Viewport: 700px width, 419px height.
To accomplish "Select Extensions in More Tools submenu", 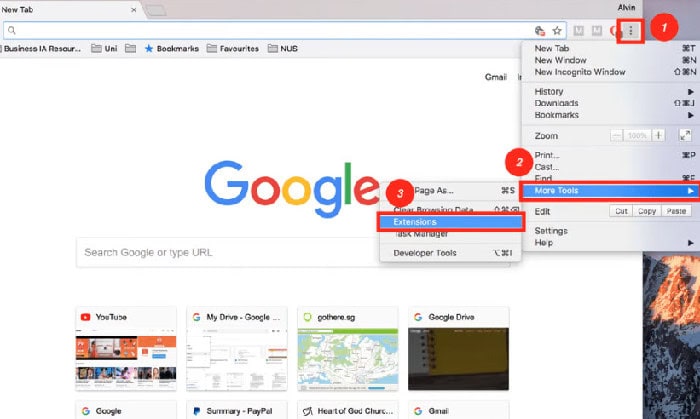I will pos(450,222).
